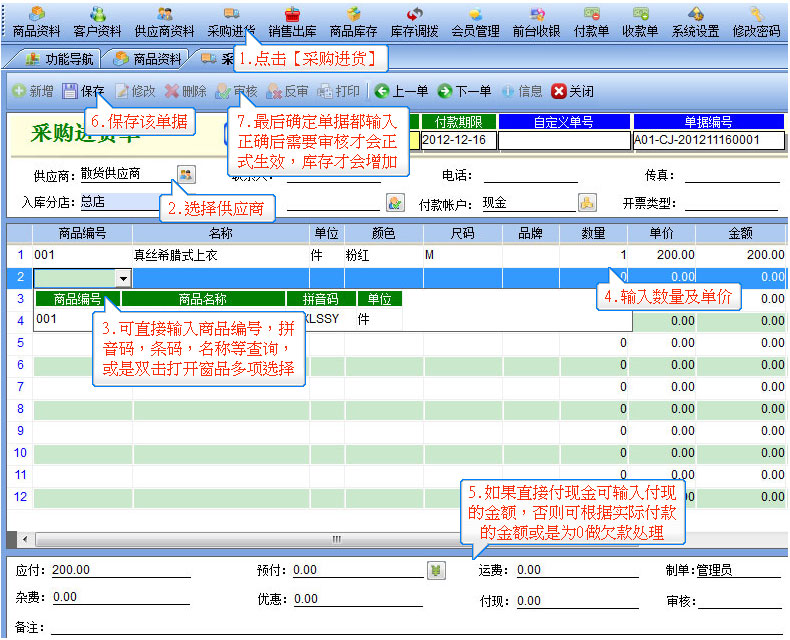
Task: Click 新增 to create new order
Action: (x=33, y=91)
